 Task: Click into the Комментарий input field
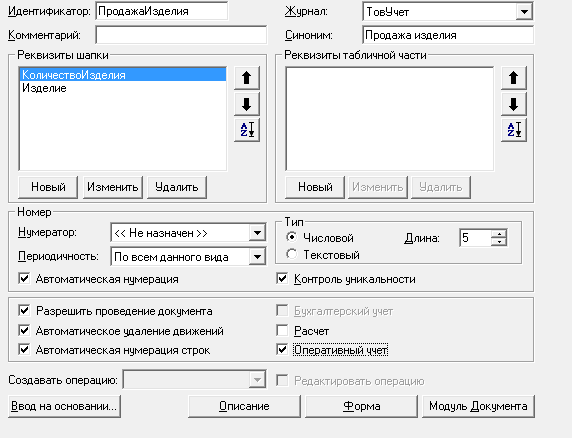tap(181, 35)
